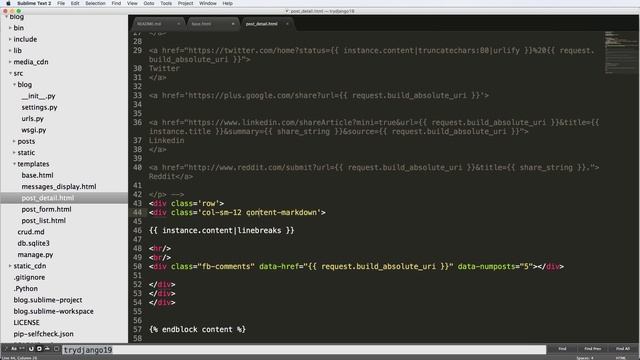Open .gitignore in sidebar
This screenshot has width=640, height=360.
pyautogui.click(x=29, y=277)
